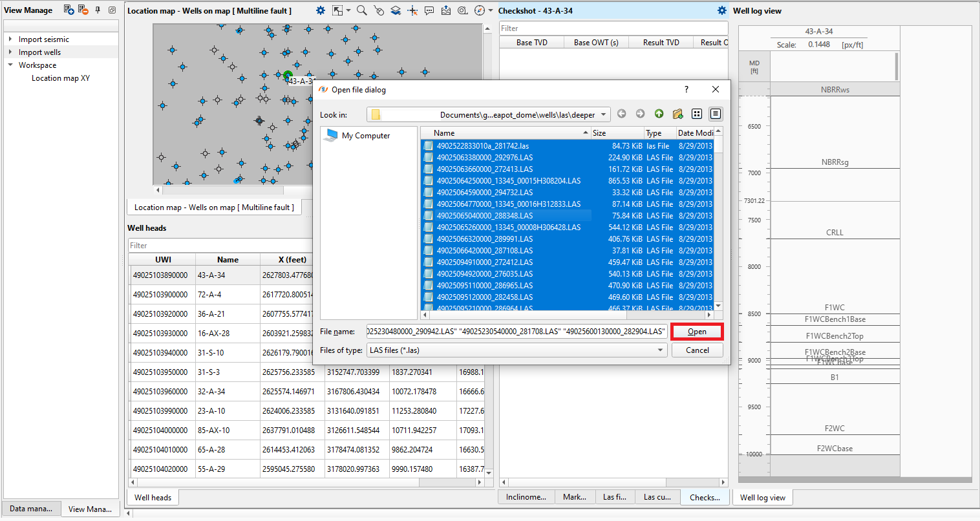Cancel the Open file dialog
This screenshot has height=521, width=980.
point(698,350)
